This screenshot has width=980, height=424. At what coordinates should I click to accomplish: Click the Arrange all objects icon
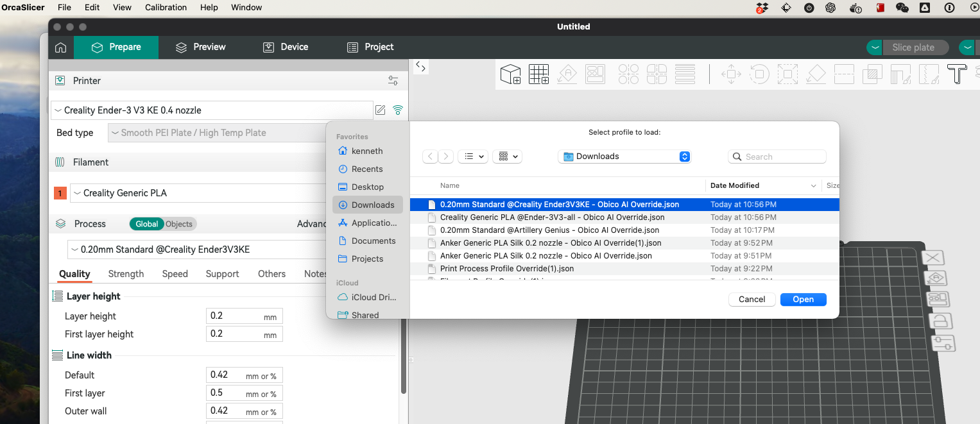click(596, 74)
